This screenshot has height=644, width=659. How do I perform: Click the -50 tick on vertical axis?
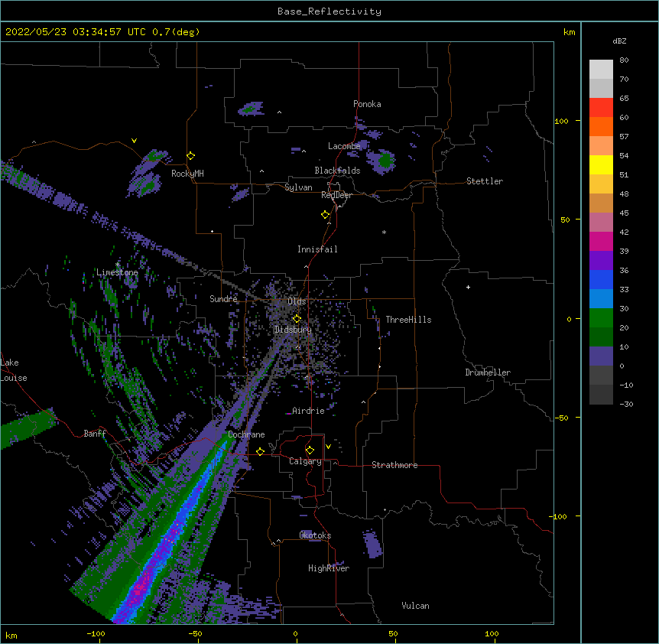point(561,418)
